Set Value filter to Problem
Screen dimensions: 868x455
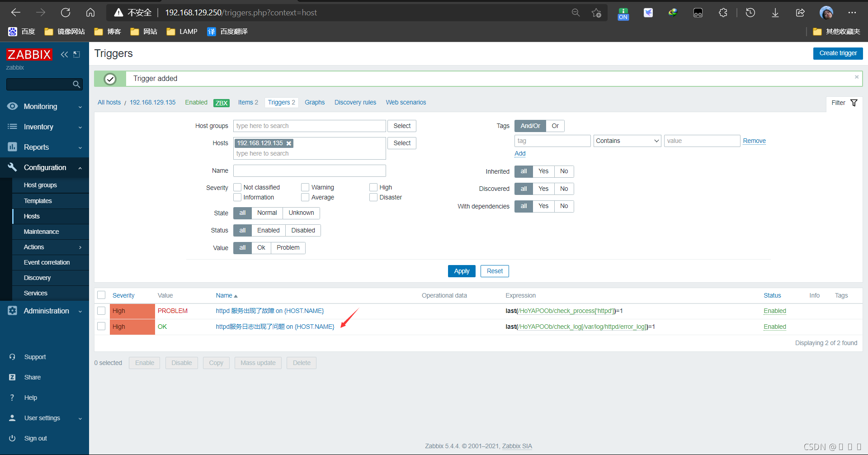pyautogui.click(x=288, y=248)
